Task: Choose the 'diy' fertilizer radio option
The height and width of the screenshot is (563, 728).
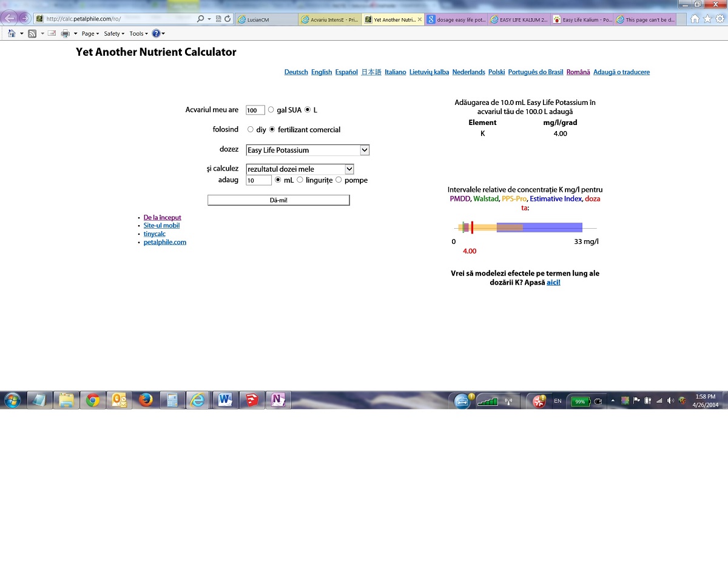Action: coord(251,129)
